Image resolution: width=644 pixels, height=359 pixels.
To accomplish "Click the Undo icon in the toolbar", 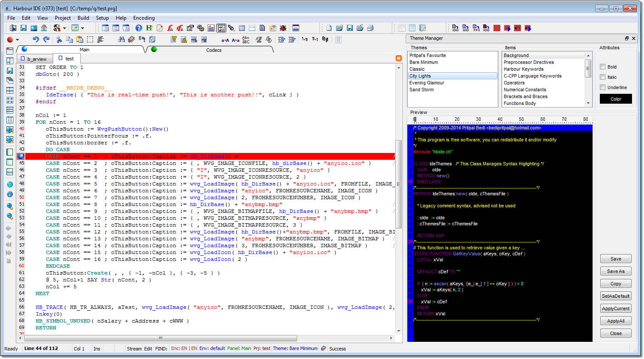I will click(x=36, y=39).
